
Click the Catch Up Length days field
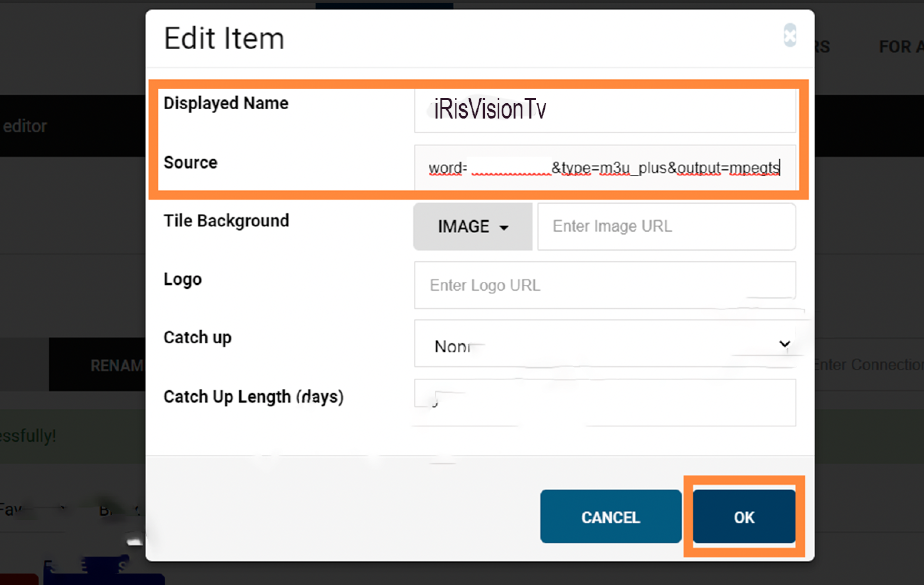tap(605, 403)
